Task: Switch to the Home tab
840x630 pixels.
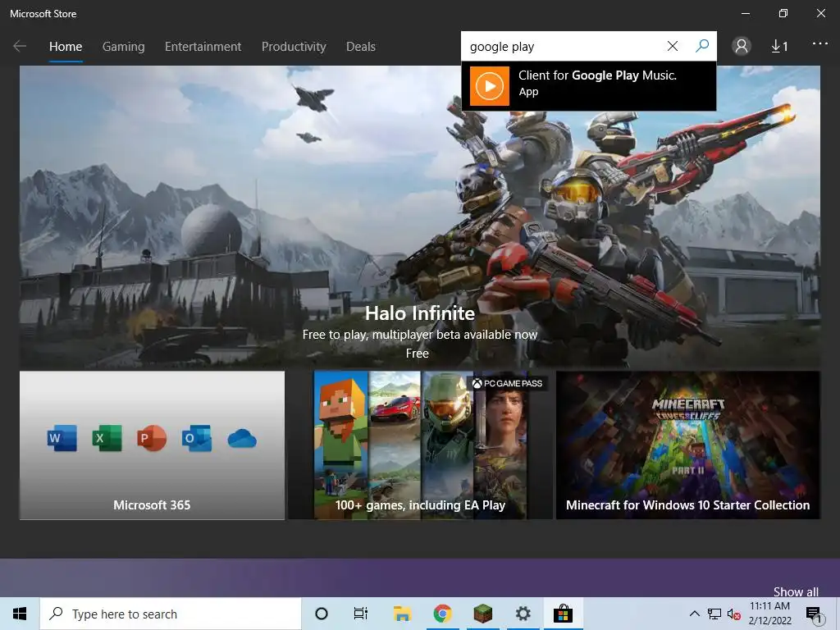Action: click(x=66, y=47)
